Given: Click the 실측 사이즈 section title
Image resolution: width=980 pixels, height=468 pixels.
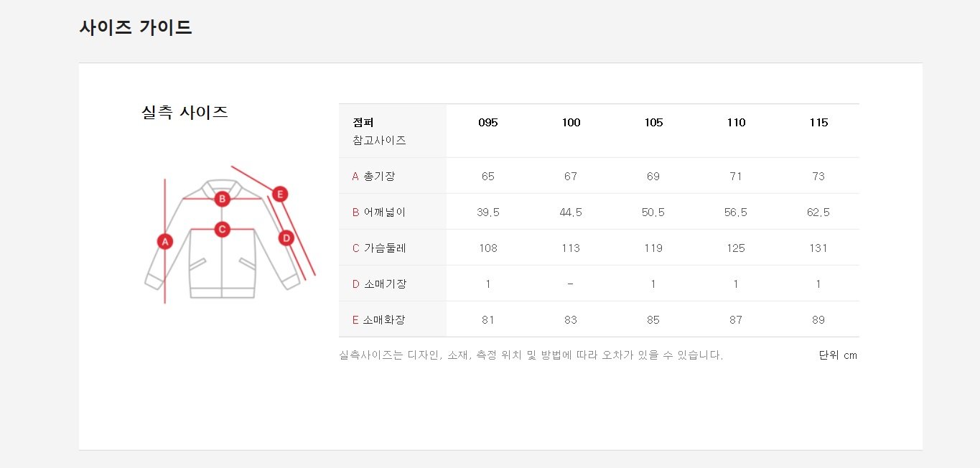Looking at the screenshot, I should pyautogui.click(x=185, y=113).
